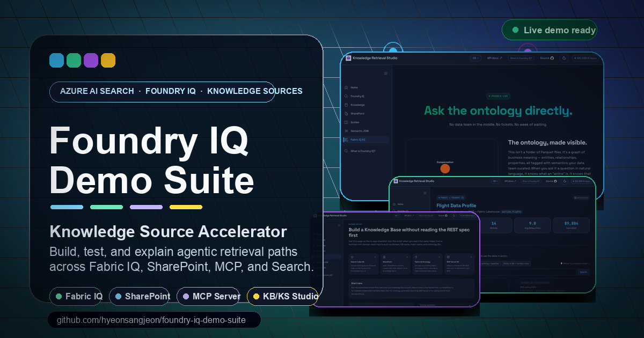Click the PHASE 4 - LIVE badge
This screenshot has height=338, width=644.
pyautogui.click(x=498, y=96)
